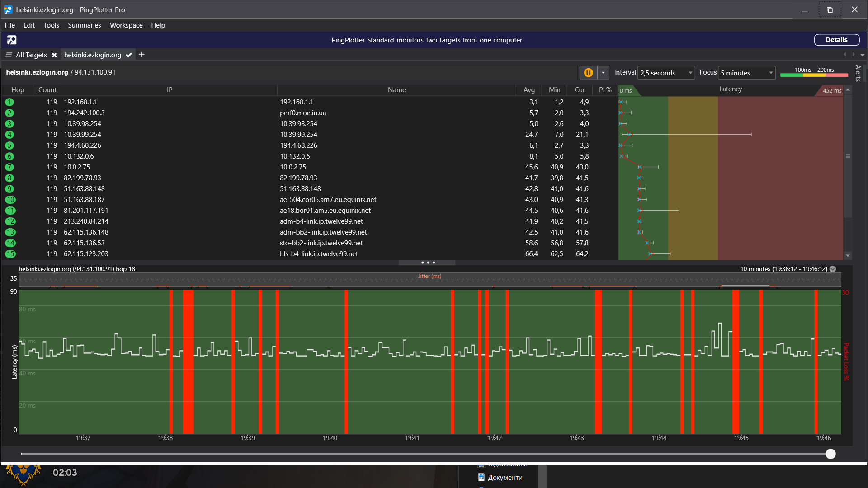Open the File menu
Image resolution: width=868 pixels, height=488 pixels.
10,25
